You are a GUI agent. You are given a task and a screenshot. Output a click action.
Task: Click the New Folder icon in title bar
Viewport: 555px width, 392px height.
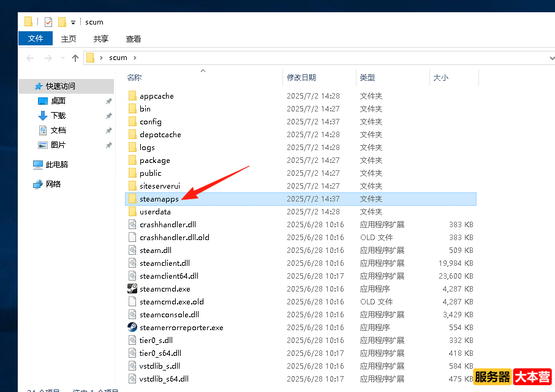tap(62, 22)
